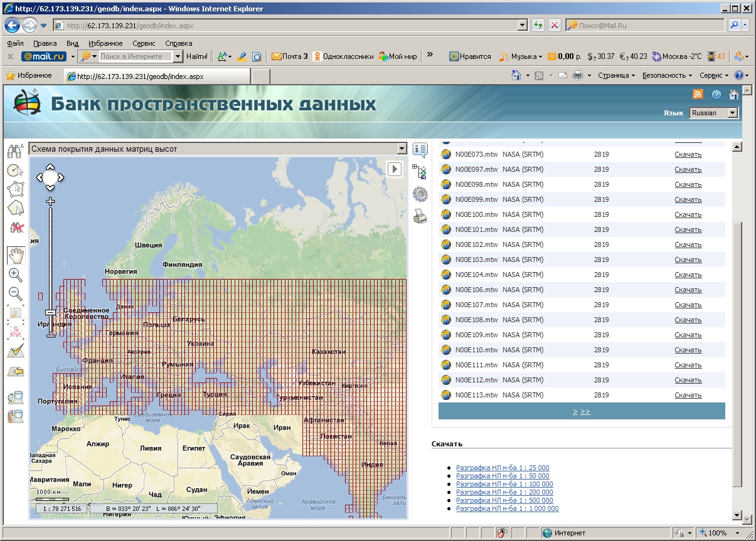Image resolution: width=756 pixels, height=541 pixels.
Task: Click the home icon in banner
Action: pos(733,95)
